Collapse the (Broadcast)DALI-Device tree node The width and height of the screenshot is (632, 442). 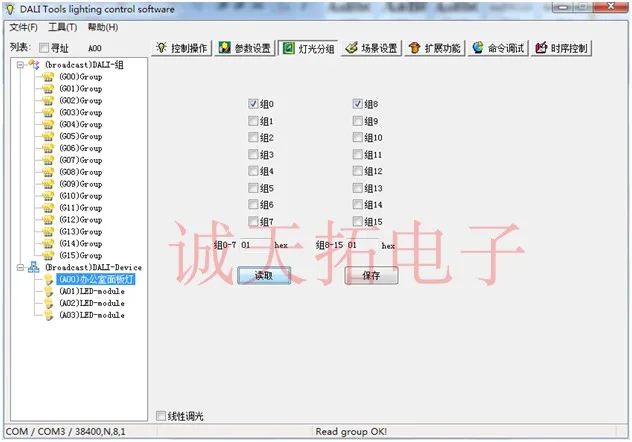tap(20, 267)
